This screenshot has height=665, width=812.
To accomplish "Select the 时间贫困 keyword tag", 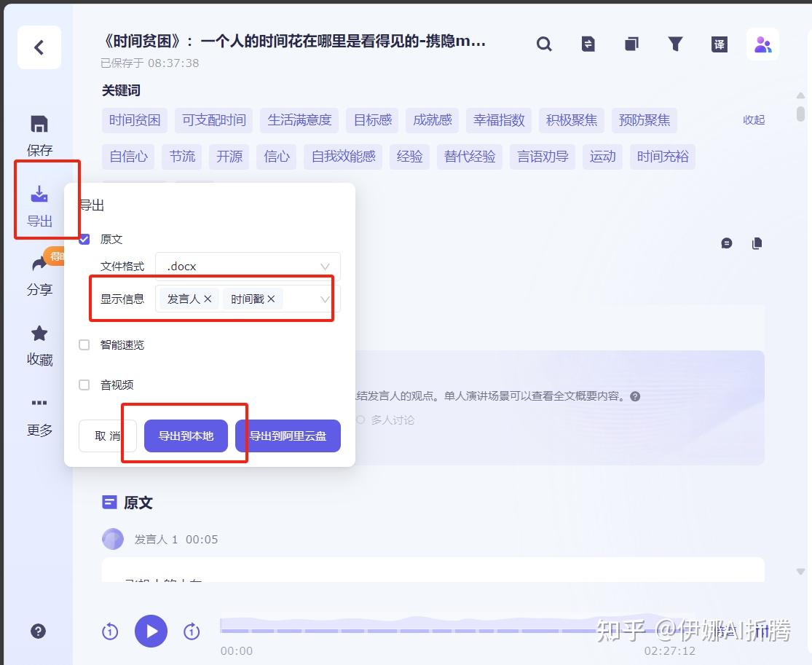I will tap(135, 120).
